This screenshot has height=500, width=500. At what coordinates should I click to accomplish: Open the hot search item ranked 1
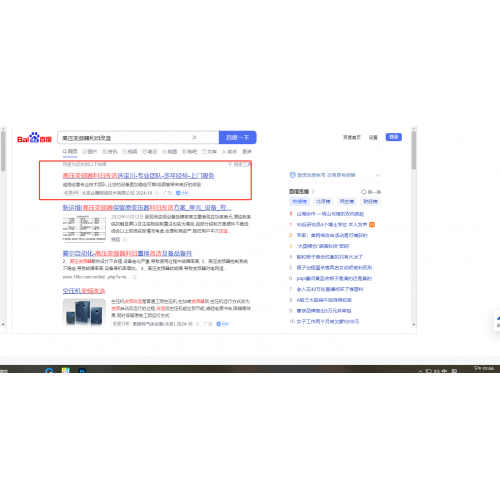tap(332, 225)
